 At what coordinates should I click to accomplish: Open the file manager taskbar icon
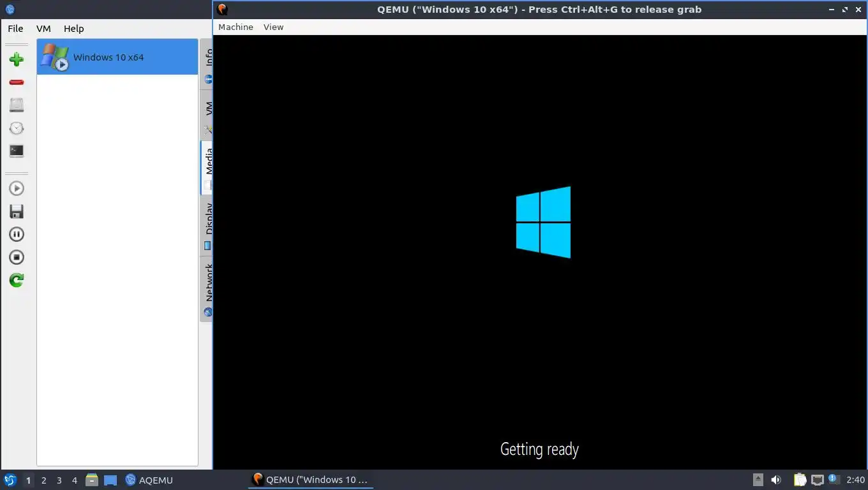[92, 480]
